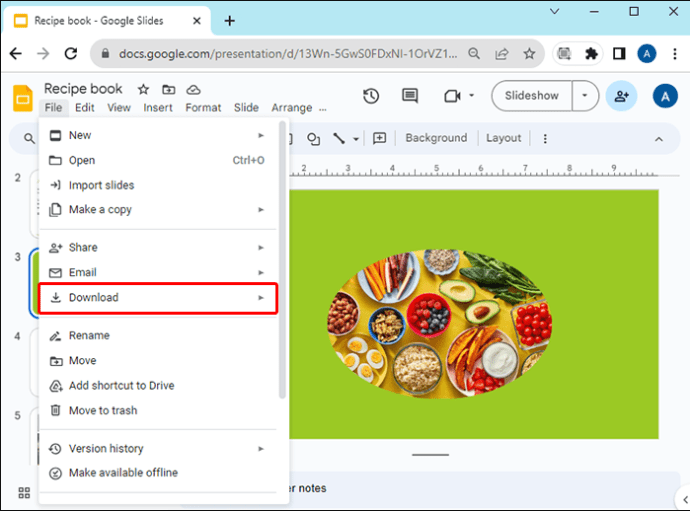Screen dimensions: 690x511
Task: Choose New from File menu
Action: point(157,135)
